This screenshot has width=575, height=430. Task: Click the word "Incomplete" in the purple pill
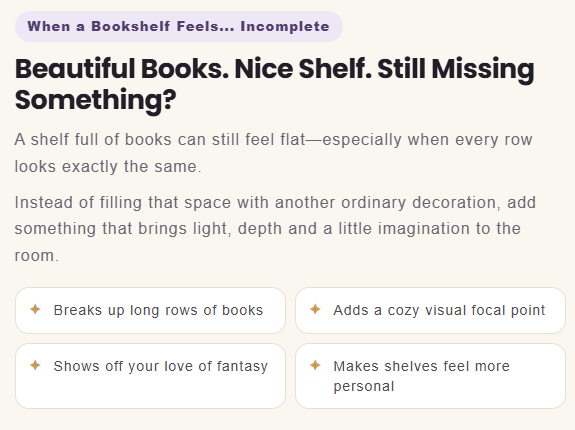285,26
